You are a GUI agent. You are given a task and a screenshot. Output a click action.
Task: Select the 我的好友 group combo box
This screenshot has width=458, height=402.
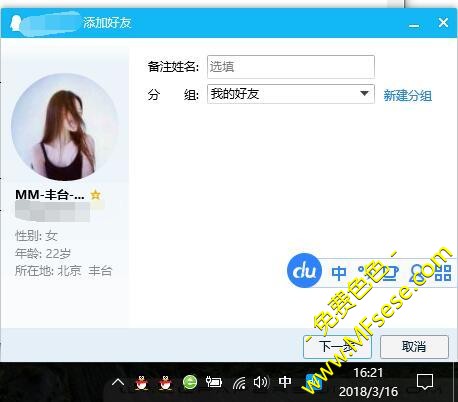[291, 94]
